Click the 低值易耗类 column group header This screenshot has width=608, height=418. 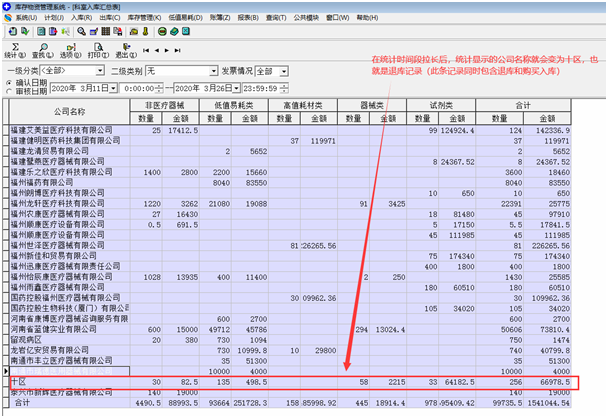pyautogui.click(x=234, y=105)
